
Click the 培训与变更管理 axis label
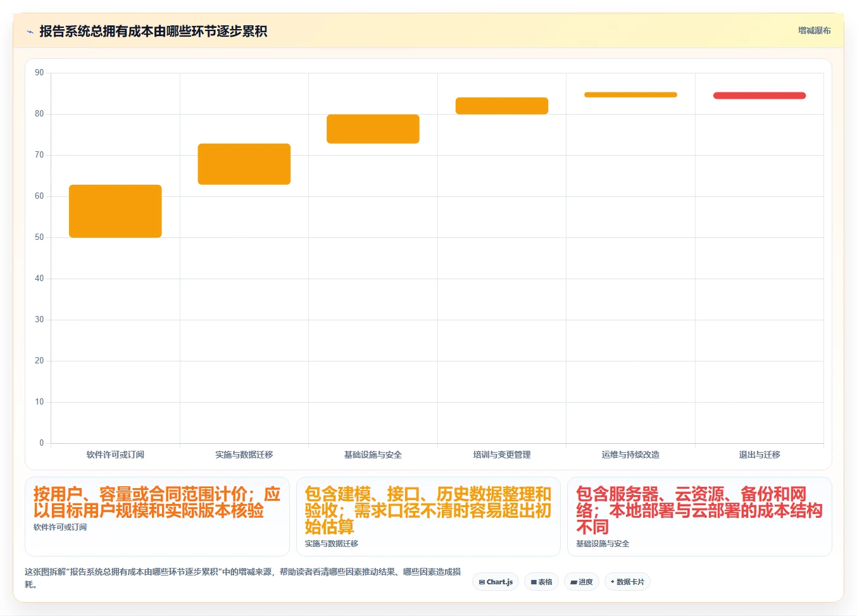pyautogui.click(x=502, y=455)
